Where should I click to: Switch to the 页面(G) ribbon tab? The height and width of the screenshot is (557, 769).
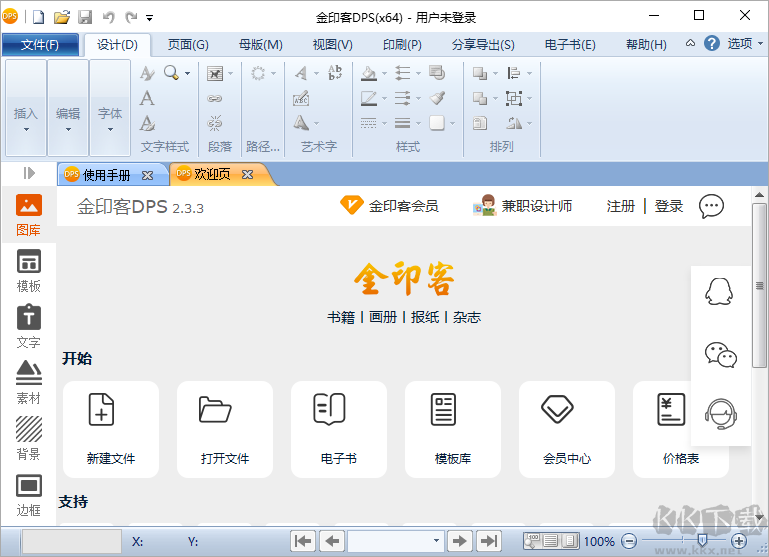tap(188, 45)
